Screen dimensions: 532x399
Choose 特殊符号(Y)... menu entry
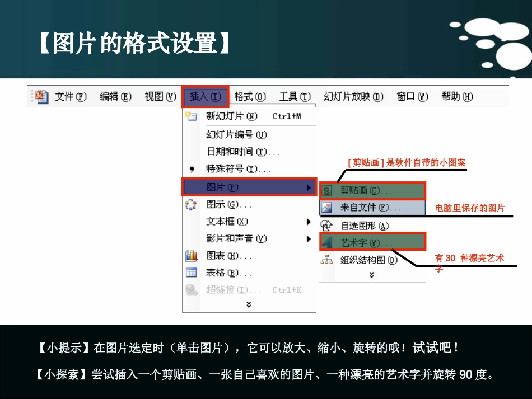250,168
